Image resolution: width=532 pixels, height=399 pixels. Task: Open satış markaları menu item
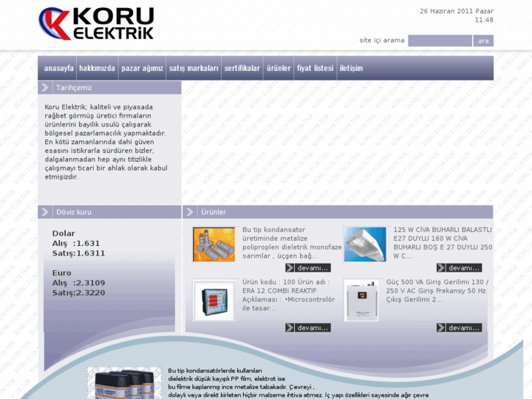pos(194,68)
